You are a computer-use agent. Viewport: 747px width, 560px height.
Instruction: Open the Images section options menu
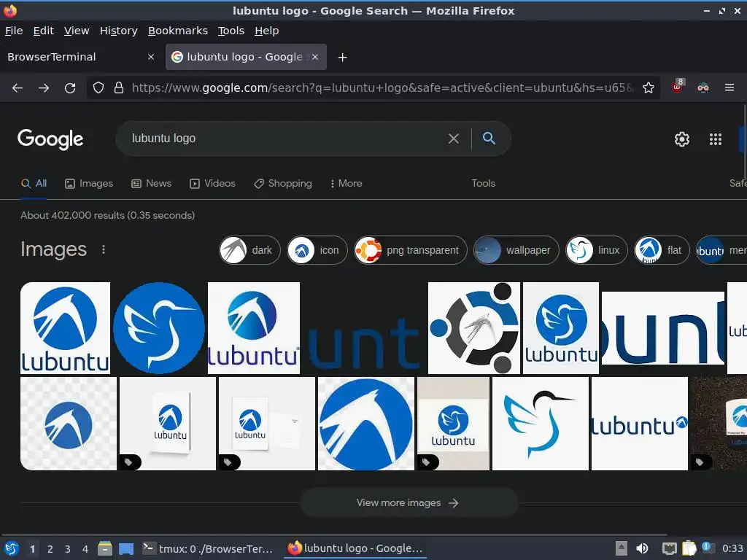pyautogui.click(x=104, y=249)
